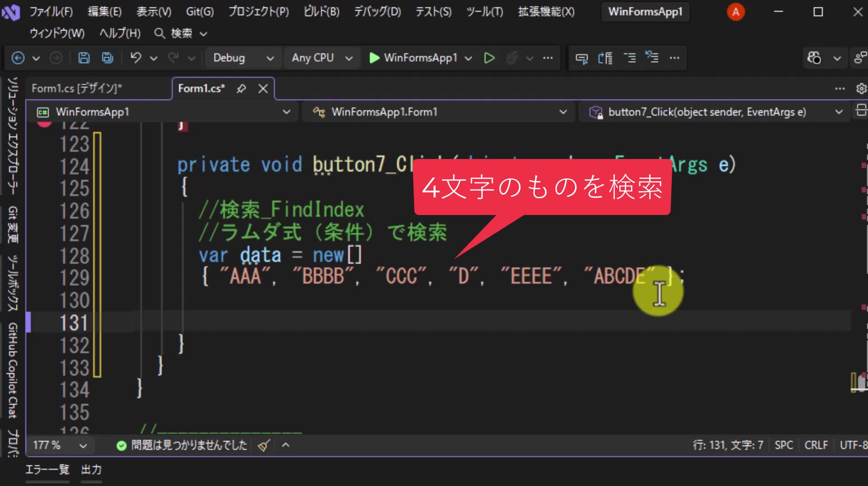
Task: Switch to Form1.cs [デザイン] tab
Action: click(77, 89)
